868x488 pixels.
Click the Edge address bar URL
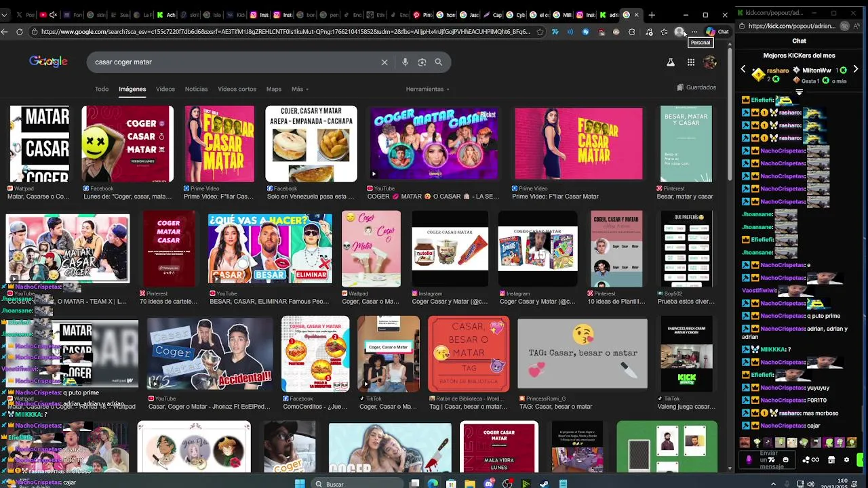click(285, 32)
